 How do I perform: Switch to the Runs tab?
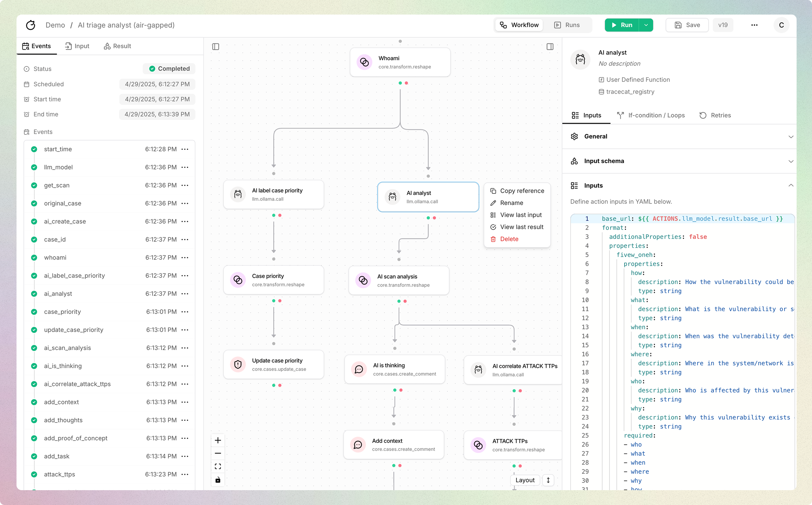coord(567,25)
